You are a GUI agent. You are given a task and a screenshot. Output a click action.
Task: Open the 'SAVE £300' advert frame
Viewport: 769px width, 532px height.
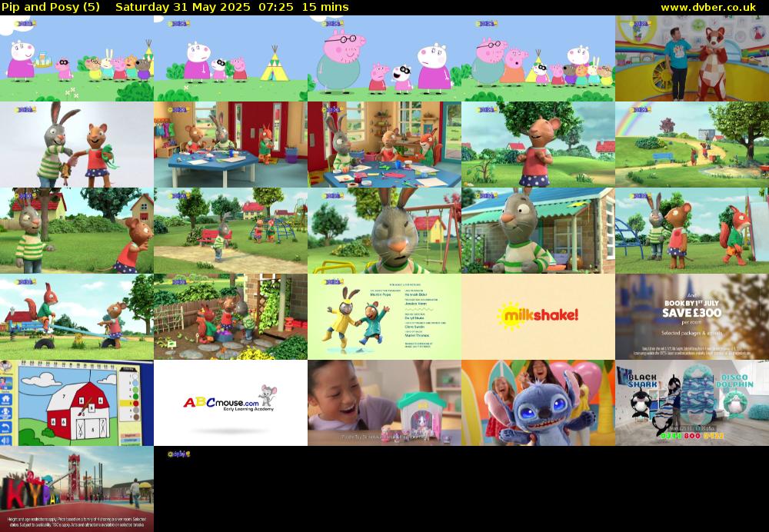point(692,317)
